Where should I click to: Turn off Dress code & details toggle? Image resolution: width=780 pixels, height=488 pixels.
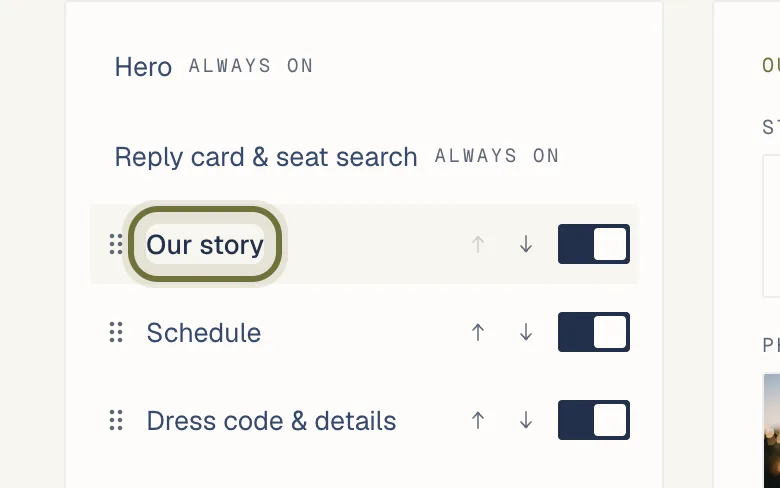point(594,420)
